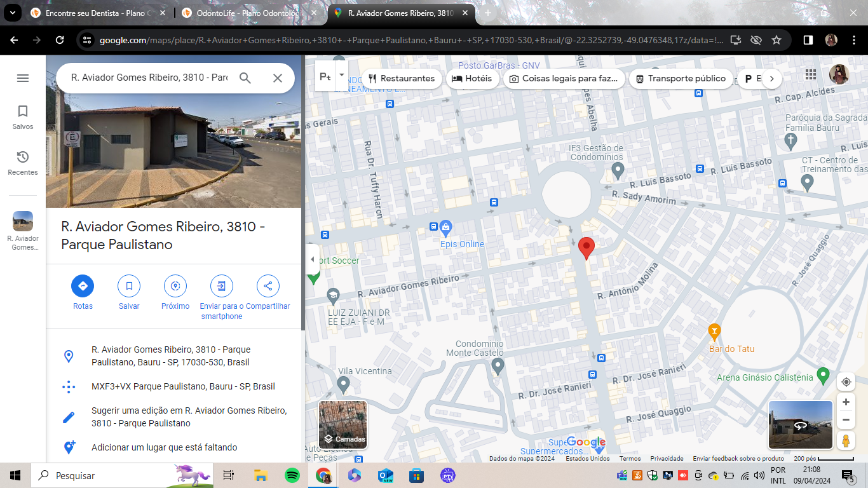The height and width of the screenshot is (488, 868).
Task: Click Sugerir uma edição for this address
Action: (x=173, y=417)
